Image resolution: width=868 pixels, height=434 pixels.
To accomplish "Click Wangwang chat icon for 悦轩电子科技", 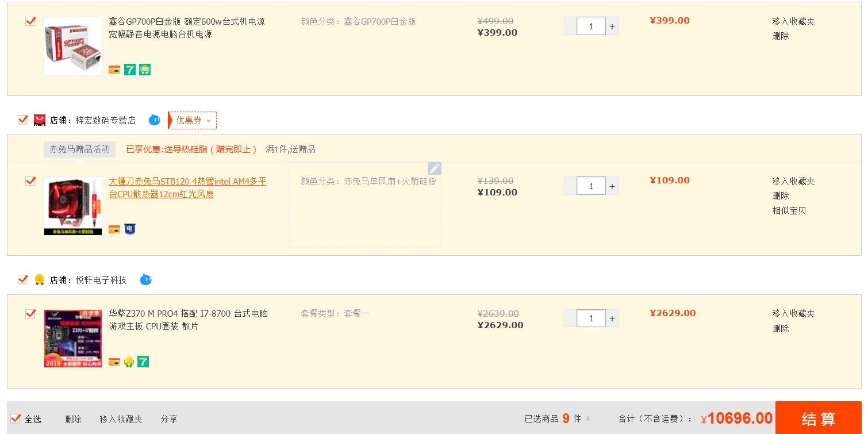I will 146,280.
